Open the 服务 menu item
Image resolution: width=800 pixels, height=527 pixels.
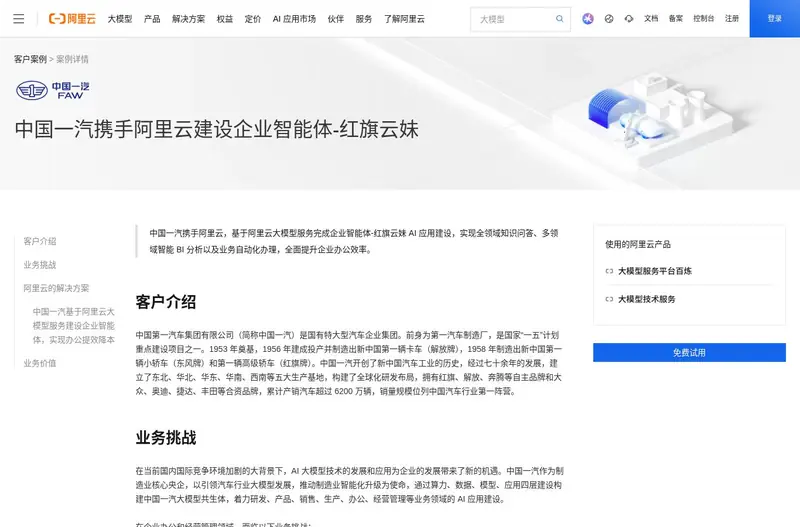pyautogui.click(x=364, y=19)
